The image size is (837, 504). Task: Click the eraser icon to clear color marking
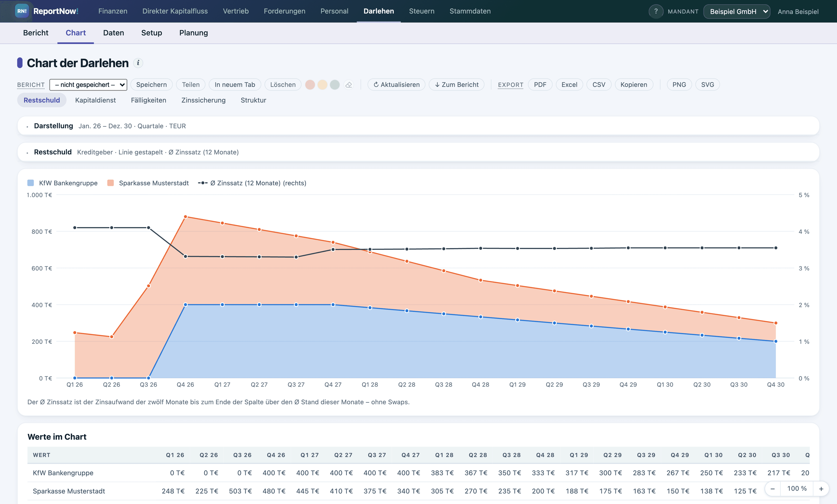349,85
